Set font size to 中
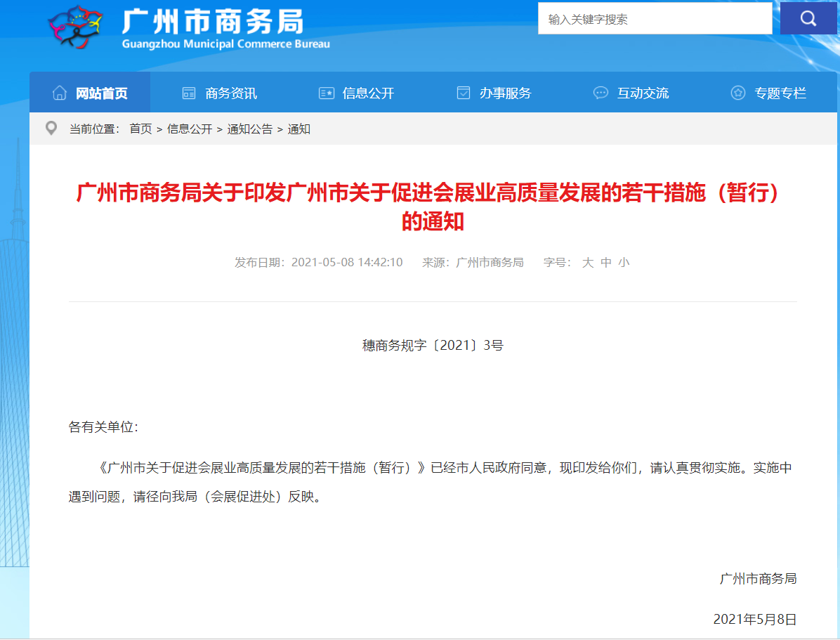 606,263
